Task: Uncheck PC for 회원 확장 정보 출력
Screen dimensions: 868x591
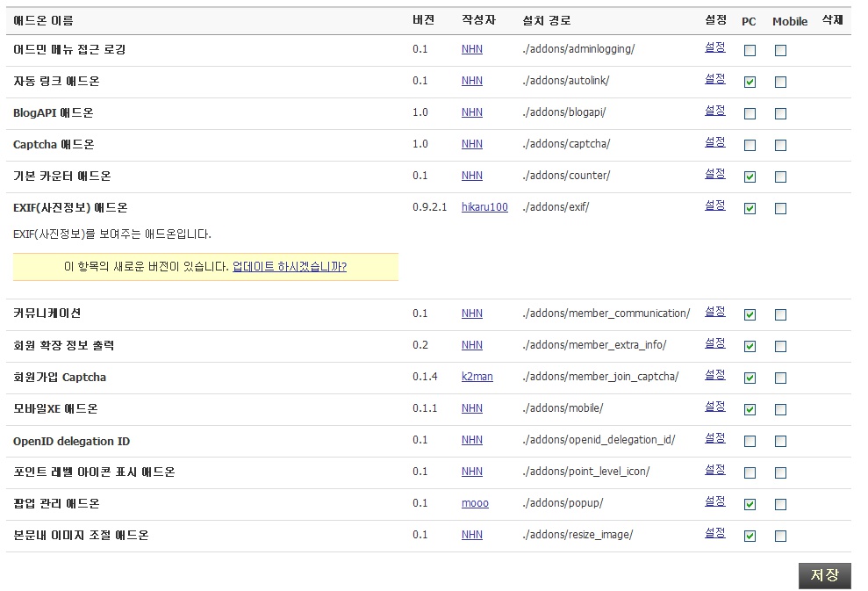Action: [x=750, y=346]
